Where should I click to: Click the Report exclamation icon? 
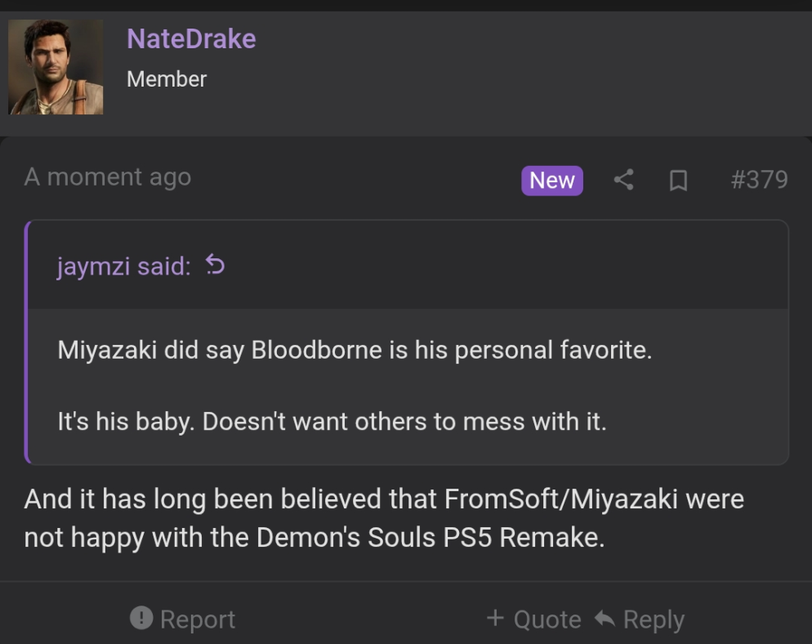142,618
